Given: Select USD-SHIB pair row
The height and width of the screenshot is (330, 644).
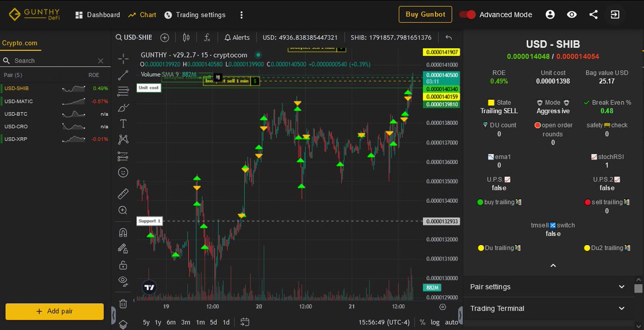Looking at the screenshot, I should click(x=55, y=88).
